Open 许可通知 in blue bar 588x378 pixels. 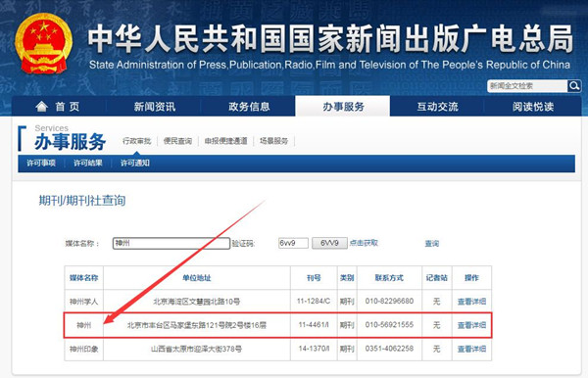pyautogui.click(x=134, y=163)
